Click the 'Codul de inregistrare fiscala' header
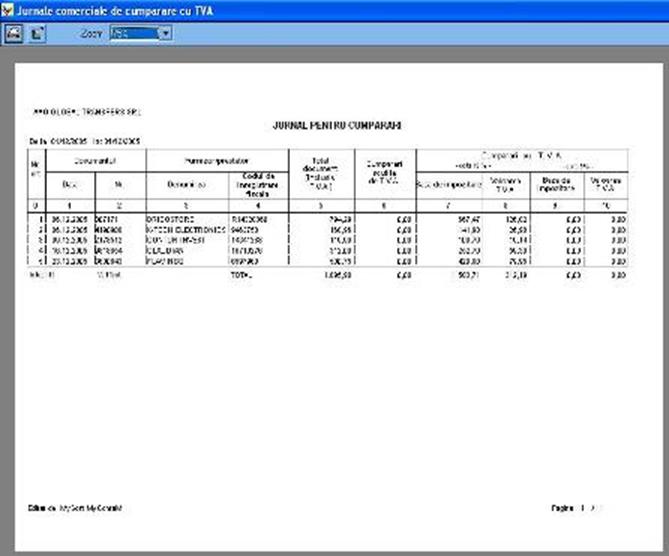669x556 pixels. pyautogui.click(x=257, y=184)
